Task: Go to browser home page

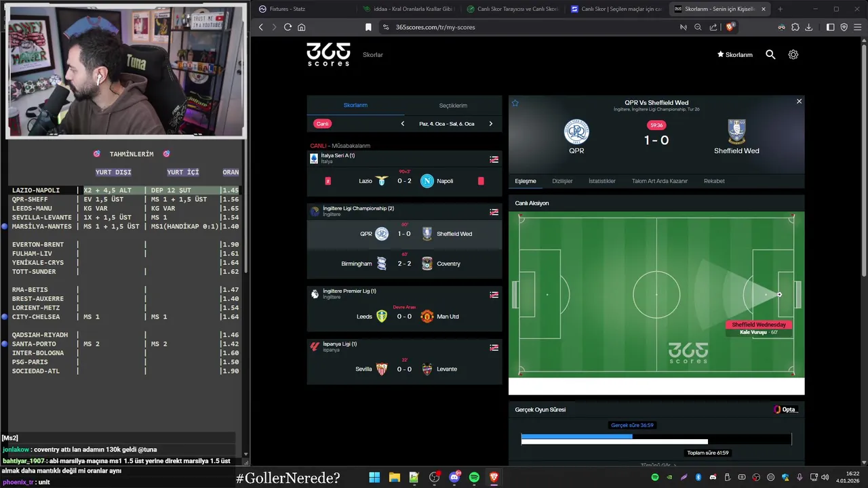Action: (301, 27)
